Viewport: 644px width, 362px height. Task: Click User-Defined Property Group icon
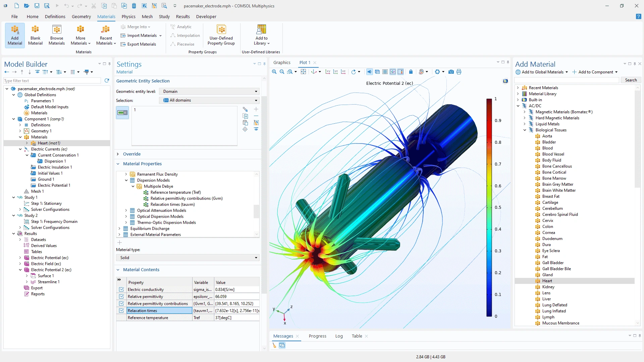click(x=221, y=35)
